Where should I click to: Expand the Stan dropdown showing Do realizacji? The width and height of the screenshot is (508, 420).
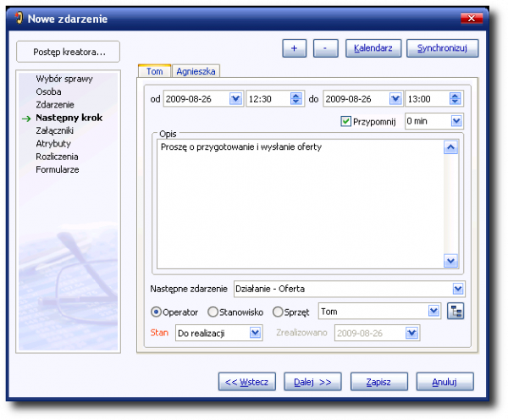(x=256, y=334)
